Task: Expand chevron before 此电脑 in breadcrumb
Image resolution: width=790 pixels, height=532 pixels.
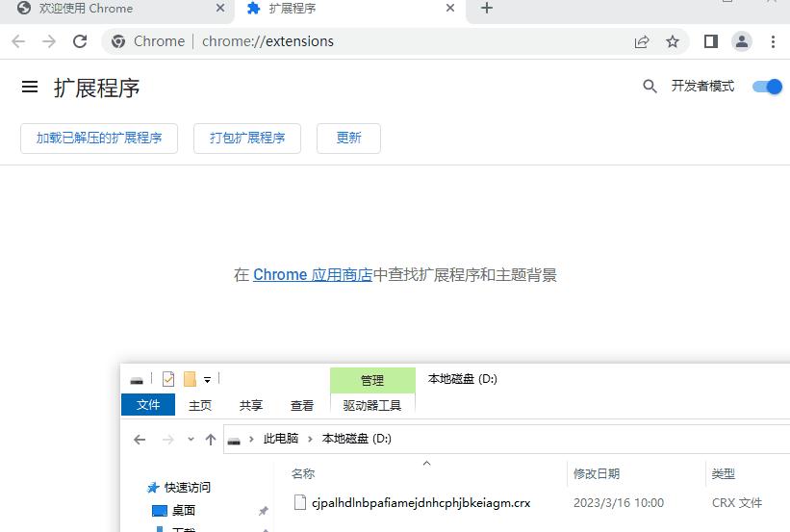Action: [x=251, y=439]
